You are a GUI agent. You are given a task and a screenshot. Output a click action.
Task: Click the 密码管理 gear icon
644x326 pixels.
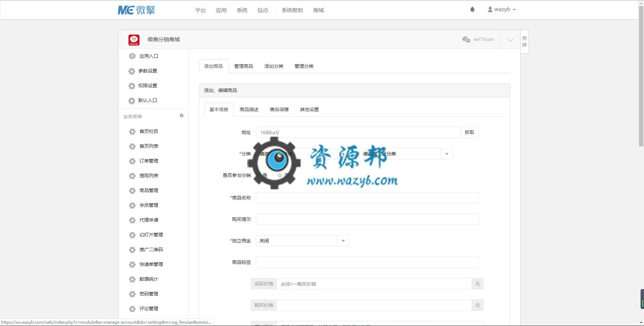pos(132,294)
